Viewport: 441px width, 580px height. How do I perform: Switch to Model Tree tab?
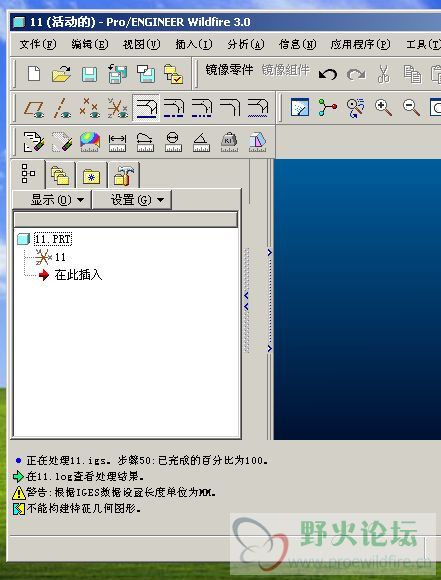pos(28,174)
